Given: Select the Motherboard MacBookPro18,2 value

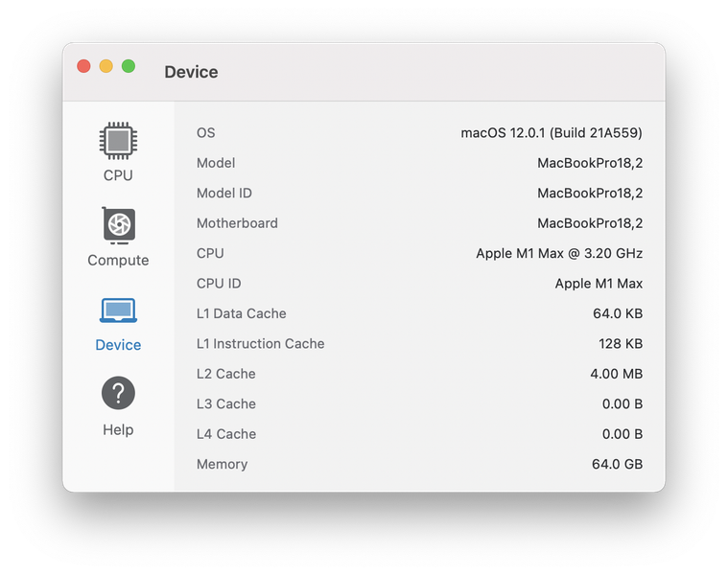Looking at the screenshot, I should [590, 223].
